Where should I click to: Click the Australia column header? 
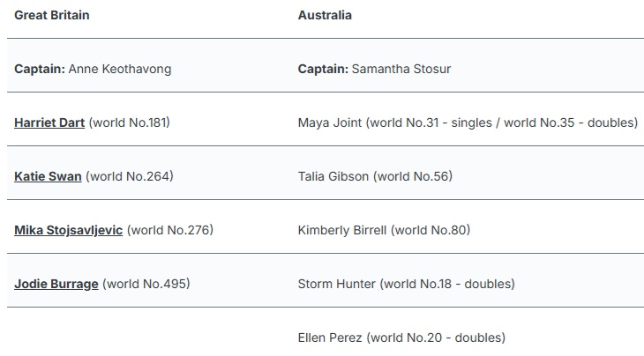(x=325, y=15)
